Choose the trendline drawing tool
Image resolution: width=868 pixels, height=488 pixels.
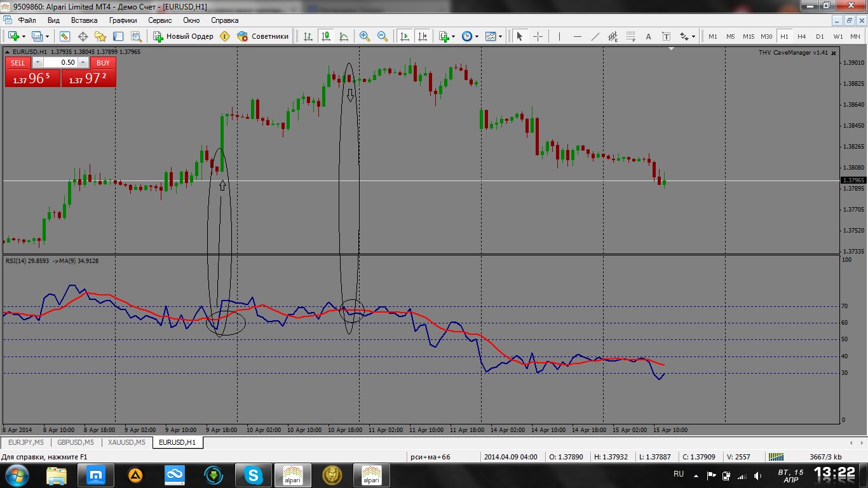point(595,36)
